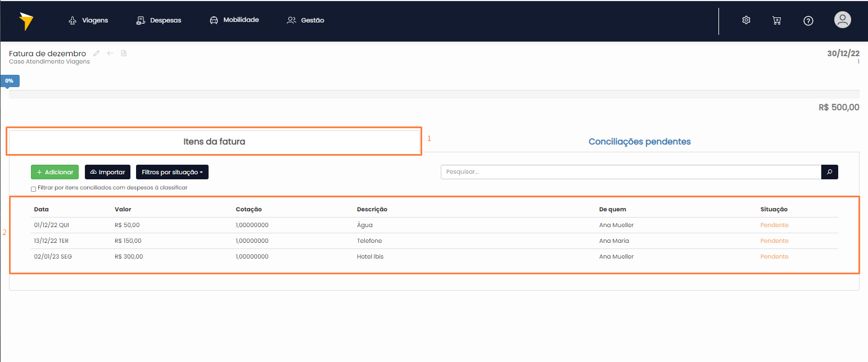Click the 0% progress indicator
This screenshot has height=362, width=868.
point(10,81)
